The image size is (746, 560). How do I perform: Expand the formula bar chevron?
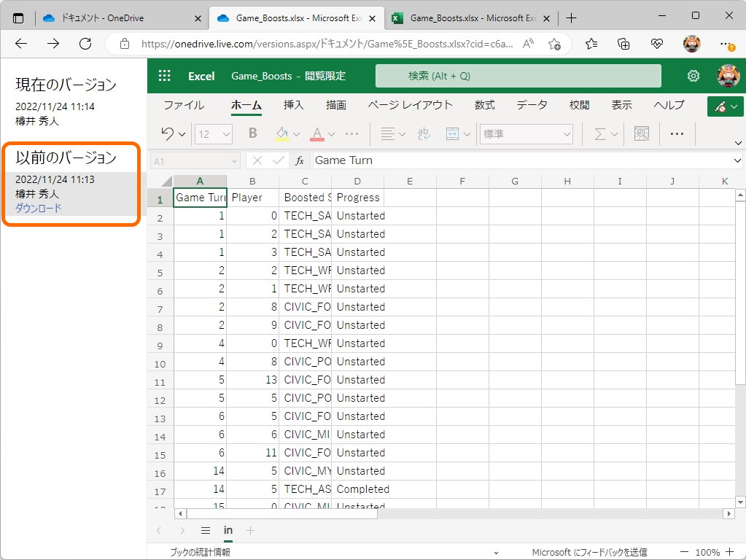[x=737, y=161]
